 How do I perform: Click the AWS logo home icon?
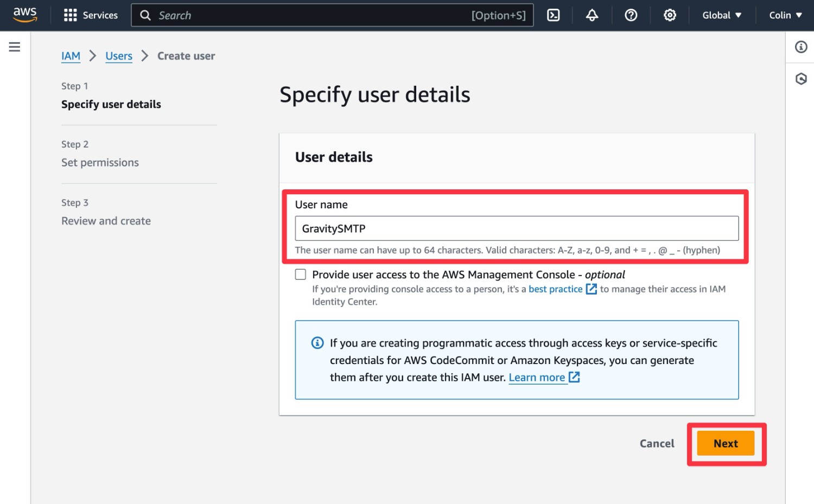click(25, 15)
